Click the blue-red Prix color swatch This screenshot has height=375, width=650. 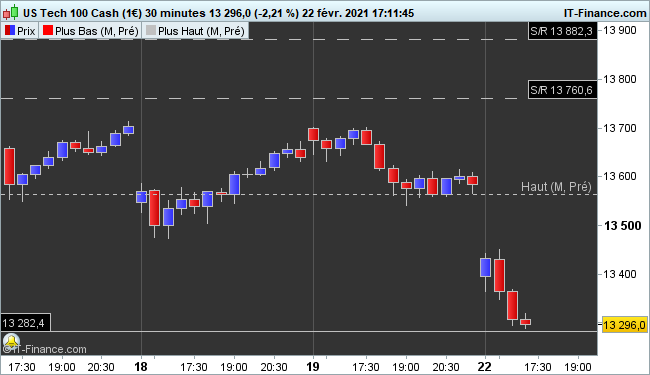coord(10,31)
